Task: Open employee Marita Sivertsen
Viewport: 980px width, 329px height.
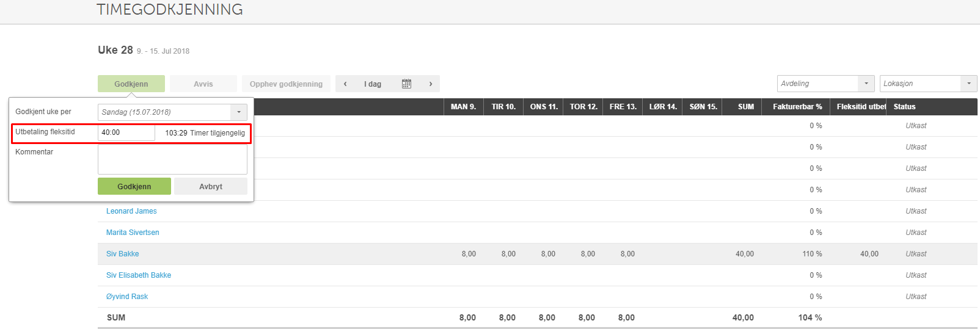Action: [x=133, y=233]
